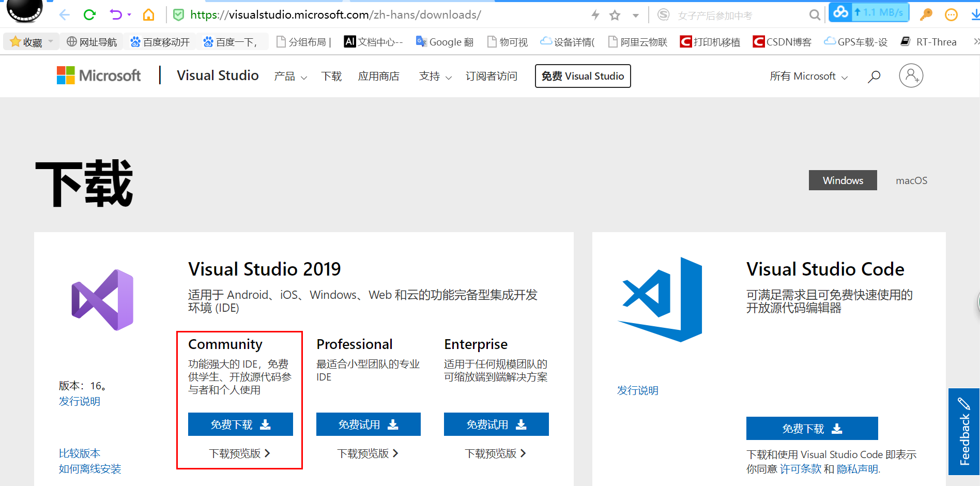Screen dimensions: 980x486
Task: Click the Sogou search engine icon
Action: pos(663,15)
